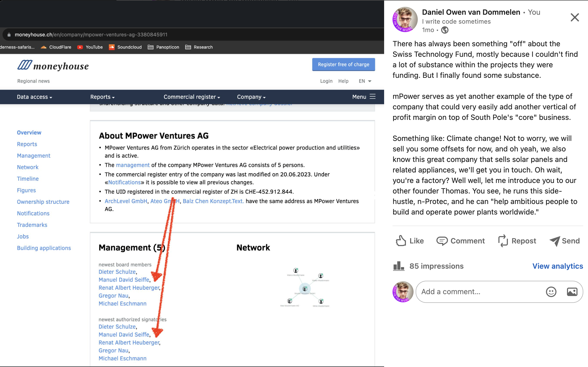Select Ownership structure in sidebar
Viewport: 588px width, 367px height.
43,202
